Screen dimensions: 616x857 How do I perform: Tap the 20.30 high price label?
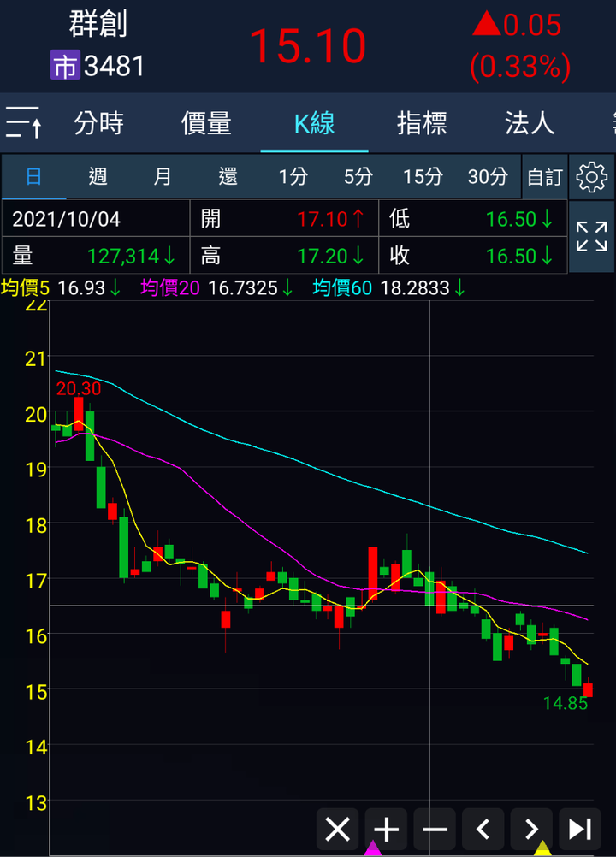(x=79, y=388)
